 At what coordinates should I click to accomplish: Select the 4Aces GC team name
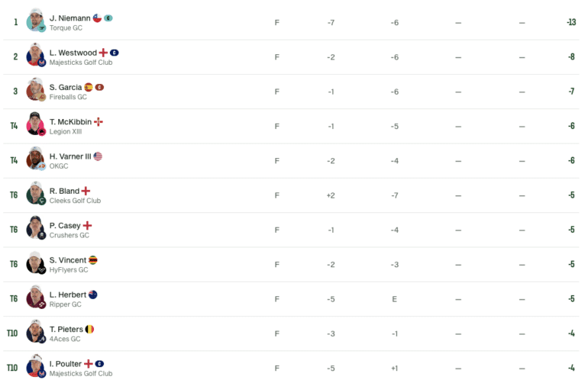(x=65, y=340)
